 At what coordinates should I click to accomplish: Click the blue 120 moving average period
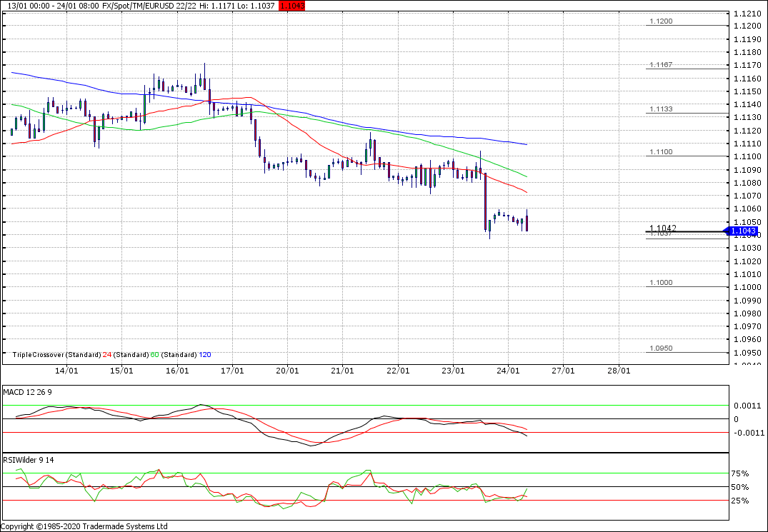[205, 355]
